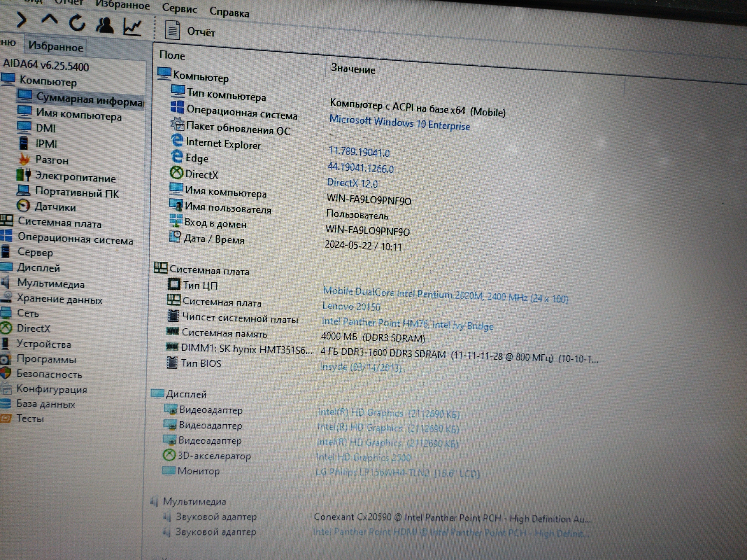Click the Internet Explorer version 11.789.19041.0 link
747x560 pixels.
coord(359,152)
